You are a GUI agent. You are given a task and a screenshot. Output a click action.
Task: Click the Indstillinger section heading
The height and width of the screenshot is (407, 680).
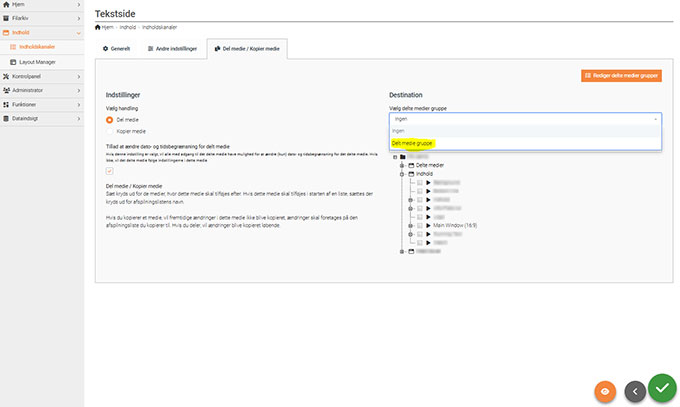click(123, 95)
